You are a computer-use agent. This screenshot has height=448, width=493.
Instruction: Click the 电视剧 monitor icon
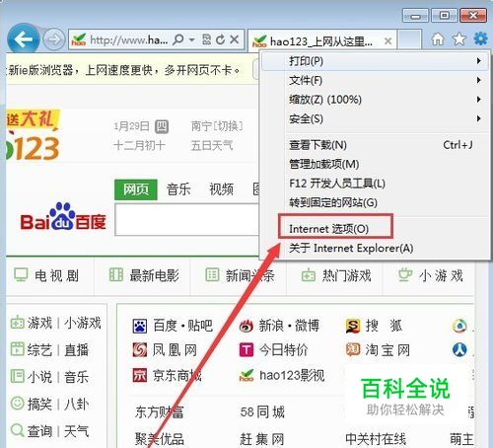21,275
